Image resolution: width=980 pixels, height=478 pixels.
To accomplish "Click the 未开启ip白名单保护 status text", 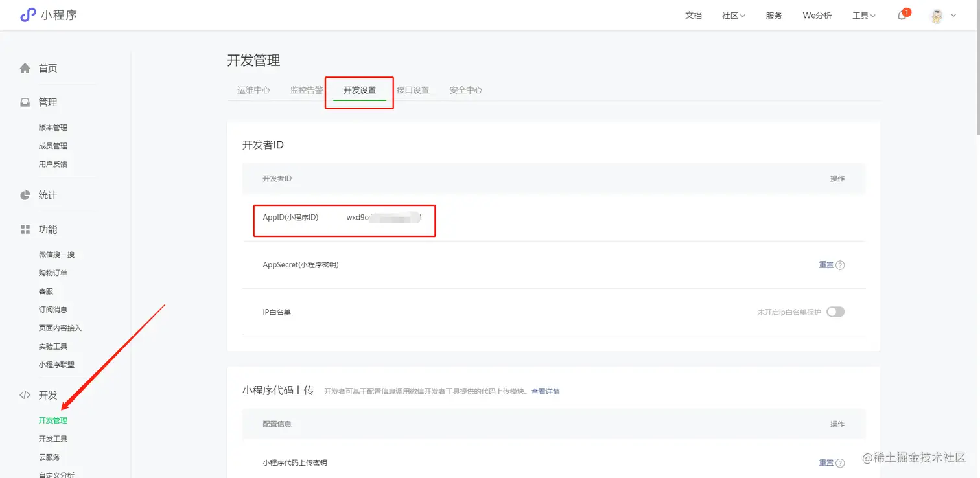I will click(x=789, y=312).
